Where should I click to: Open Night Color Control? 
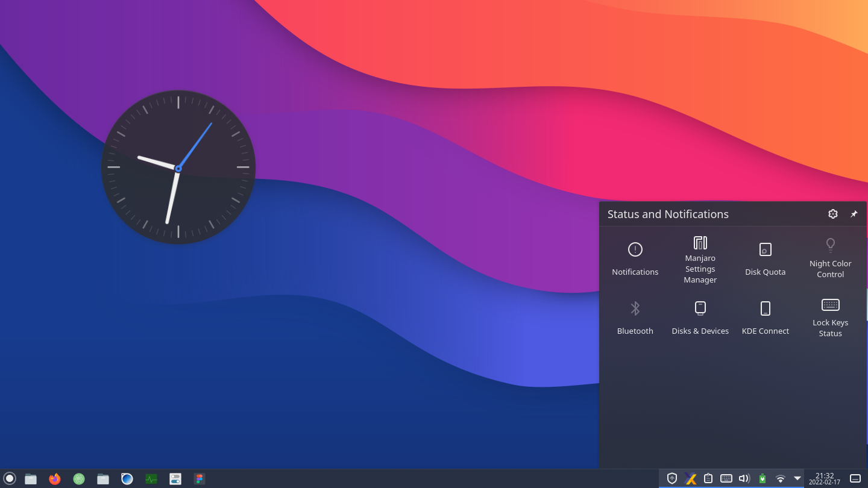click(830, 259)
